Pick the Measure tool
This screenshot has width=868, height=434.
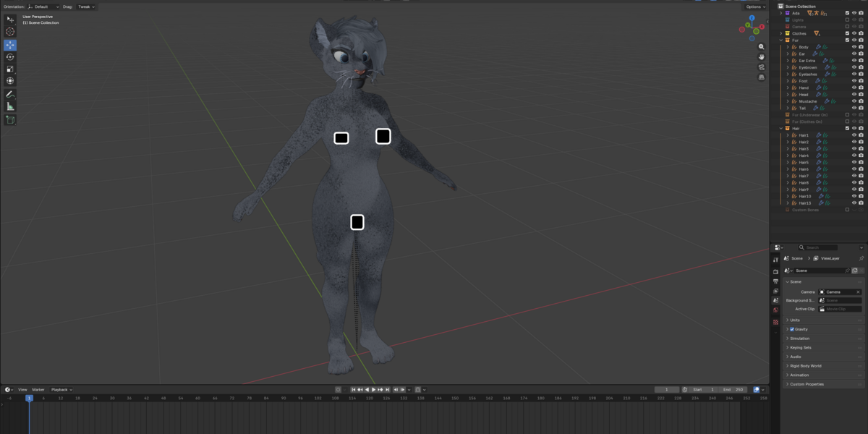click(x=10, y=106)
